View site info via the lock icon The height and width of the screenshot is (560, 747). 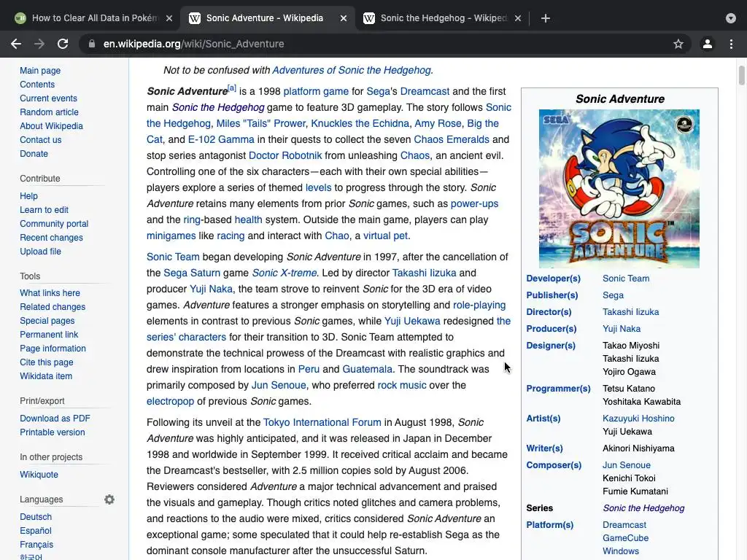[x=91, y=44]
